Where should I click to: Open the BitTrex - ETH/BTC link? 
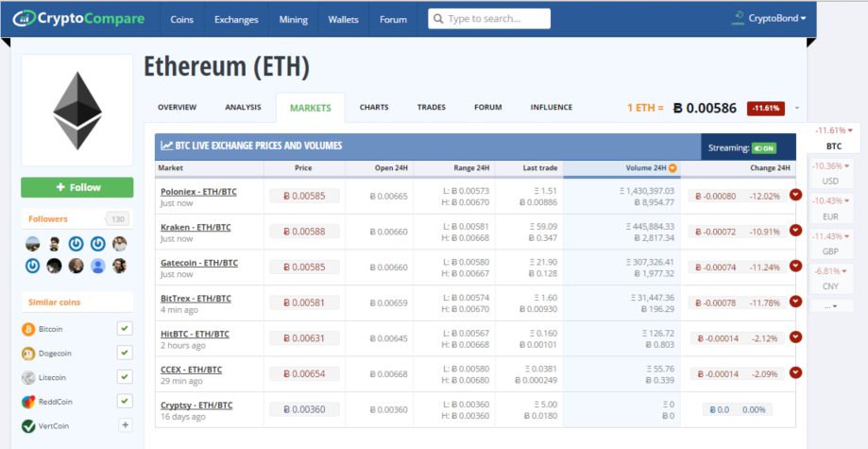pyautogui.click(x=196, y=298)
